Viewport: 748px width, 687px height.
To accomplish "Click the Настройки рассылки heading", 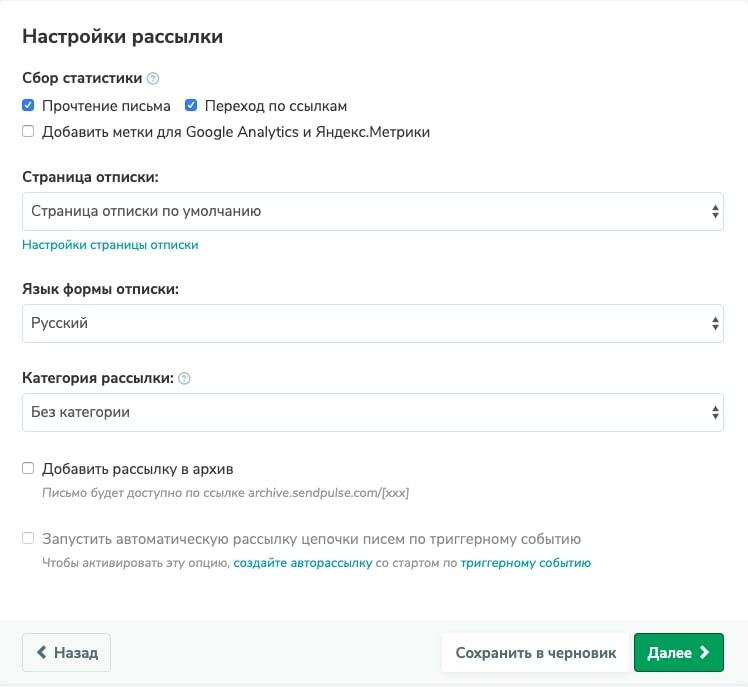I will click(122, 37).
